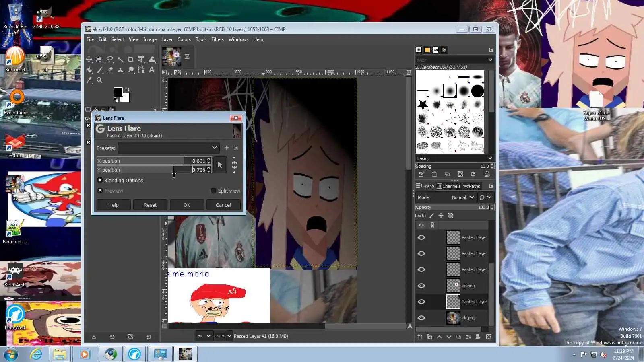Open the Windows Start menu

pos(11,354)
